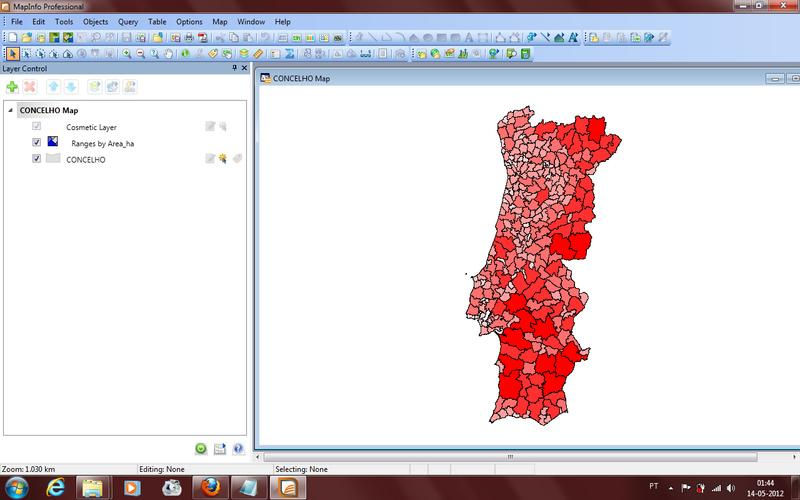Click Move Layer Up arrow icon
Image resolution: width=800 pixels, height=500 pixels.
click(53, 87)
